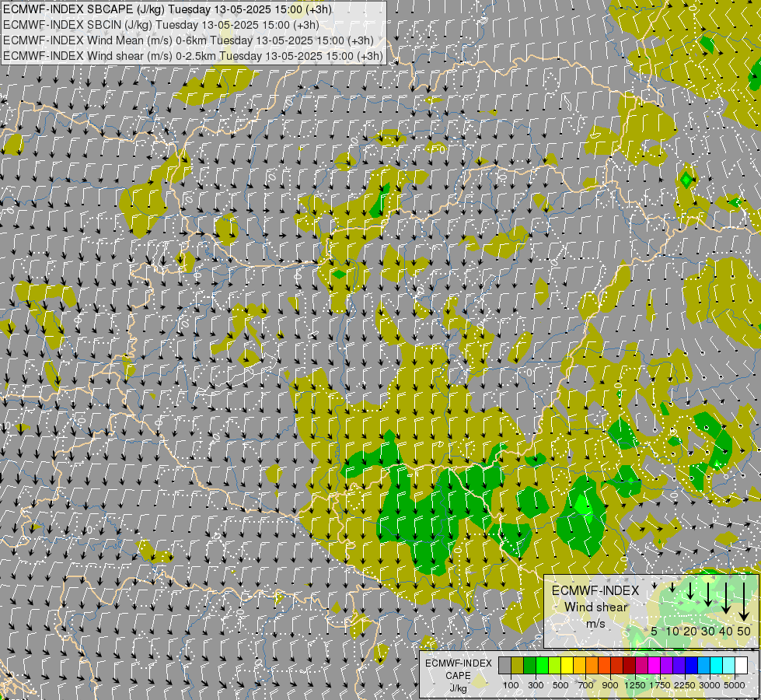Image resolution: width=761 pixels, height=700 pixels.
Task: Click the number 50 under shear arrows
Action: pos(744,631)
